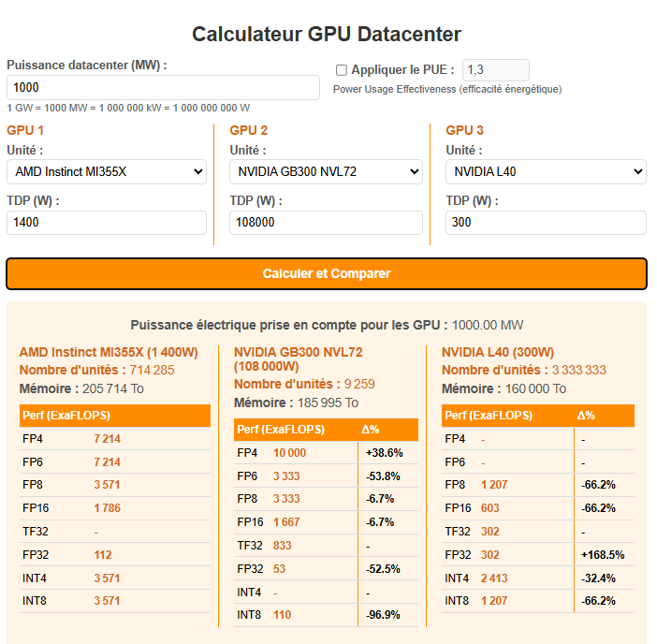The height and width of the screenshot is (644, 657).
Task: Open the GPU 3 unit dropdown
Action: pyautogui.click(x=546, y=171)
